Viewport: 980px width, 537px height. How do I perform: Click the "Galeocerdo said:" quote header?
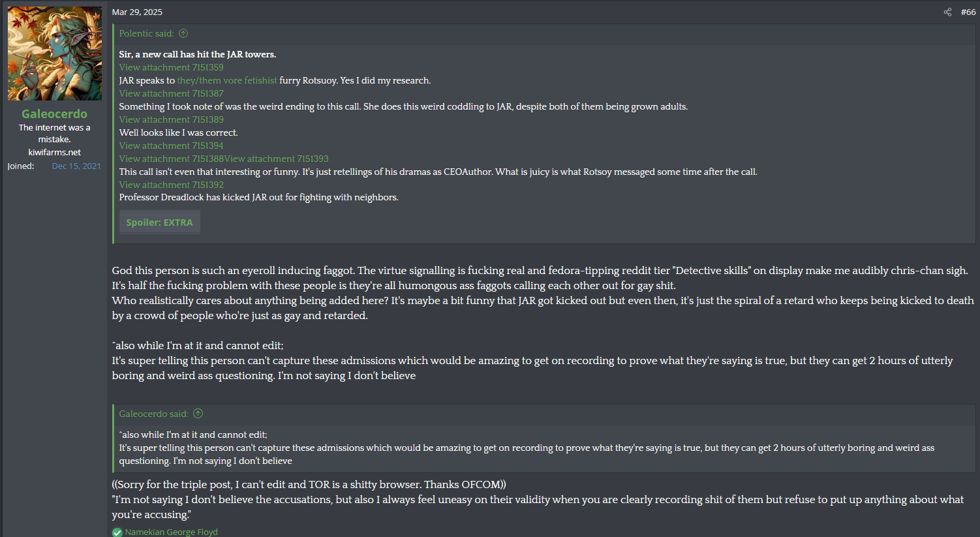pyautogui.click(x=153, y=414)
